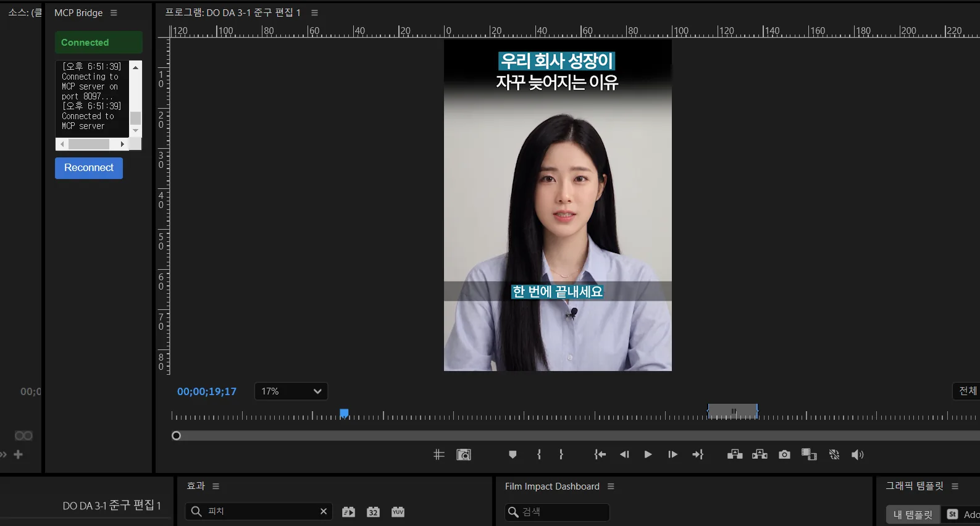Click the blue playhead marker on time ruler
The height and width of the screenshot is (526, 980).
tap(344, 413)
